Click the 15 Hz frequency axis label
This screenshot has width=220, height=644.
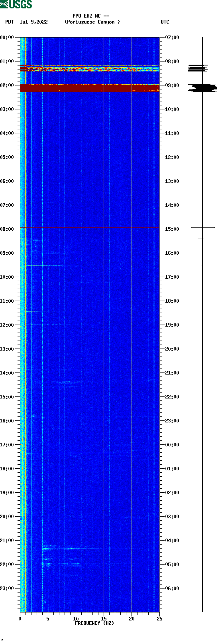tap(104, 619)
